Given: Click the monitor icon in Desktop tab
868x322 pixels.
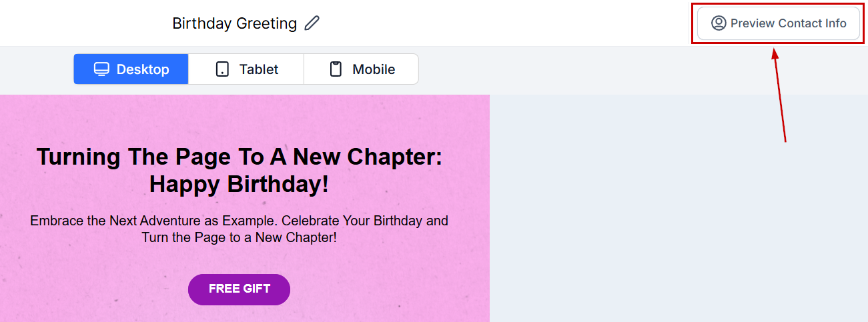Looking at the screenshot, I should click(101, 69).
